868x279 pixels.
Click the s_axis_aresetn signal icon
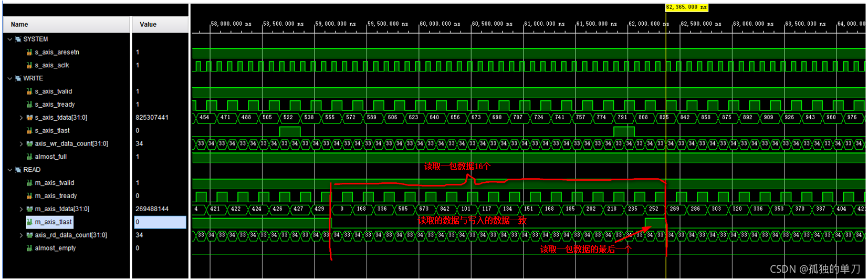pos(29,53)
